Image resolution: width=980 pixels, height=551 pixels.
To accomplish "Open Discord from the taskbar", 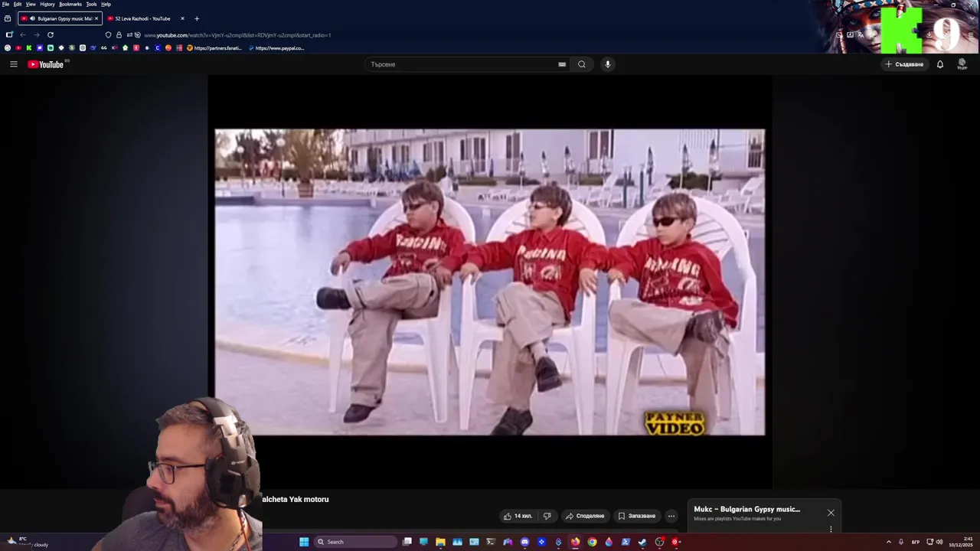I will tap(524, 542).
